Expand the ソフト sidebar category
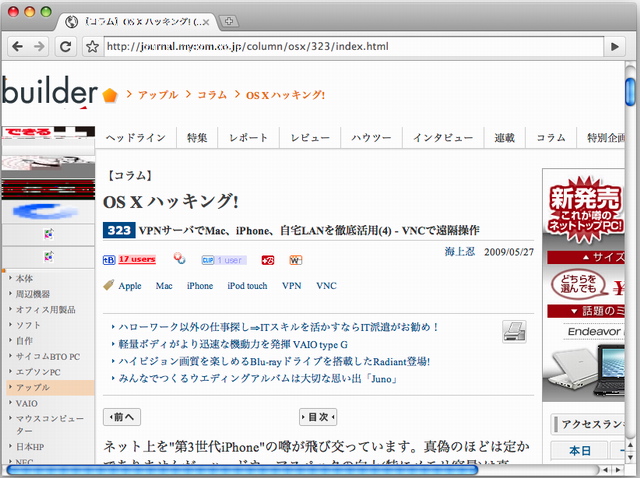Image resolution: width=640 pixels, height=478 pixels. 28,325
